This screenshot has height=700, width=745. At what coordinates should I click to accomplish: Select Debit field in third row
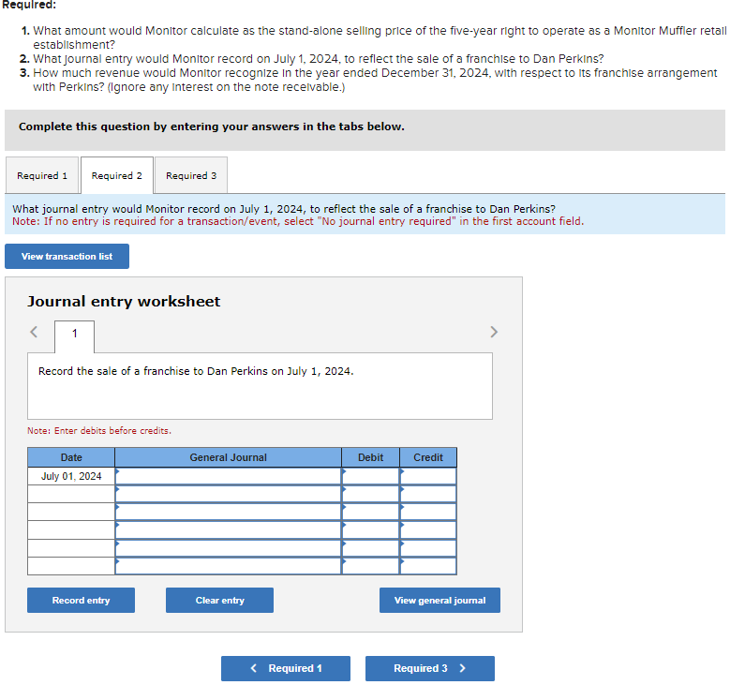370,513
